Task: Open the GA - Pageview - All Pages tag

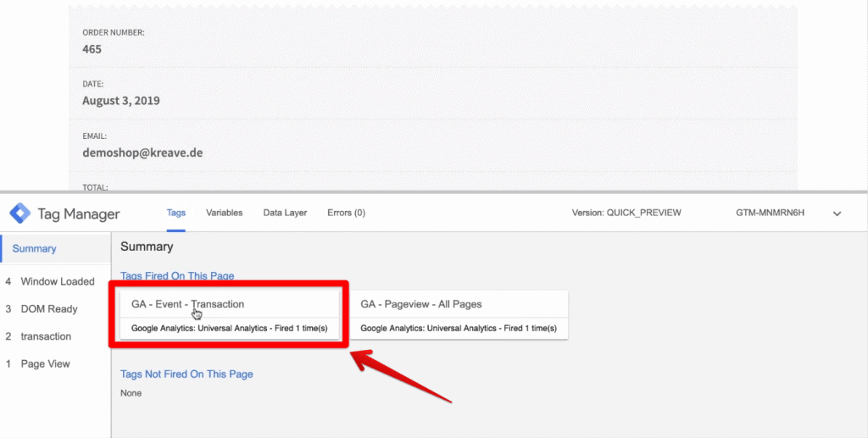Action: (x=459, y=314)
